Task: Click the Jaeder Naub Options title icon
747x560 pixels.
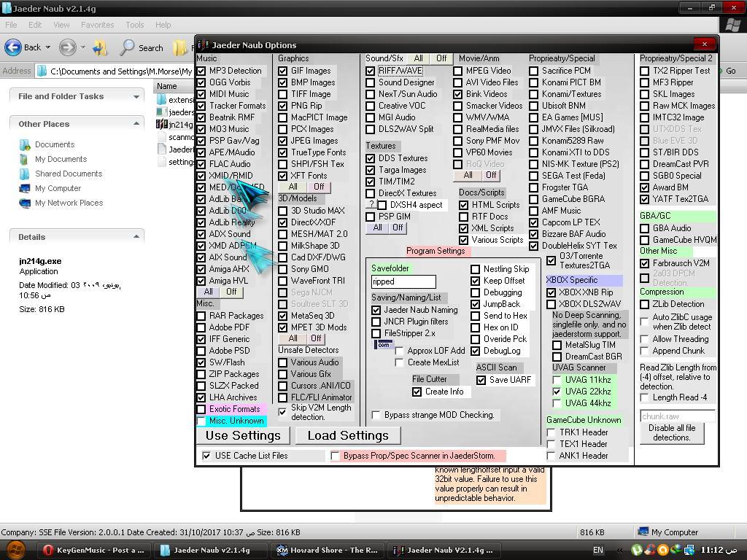Action: 204,44
